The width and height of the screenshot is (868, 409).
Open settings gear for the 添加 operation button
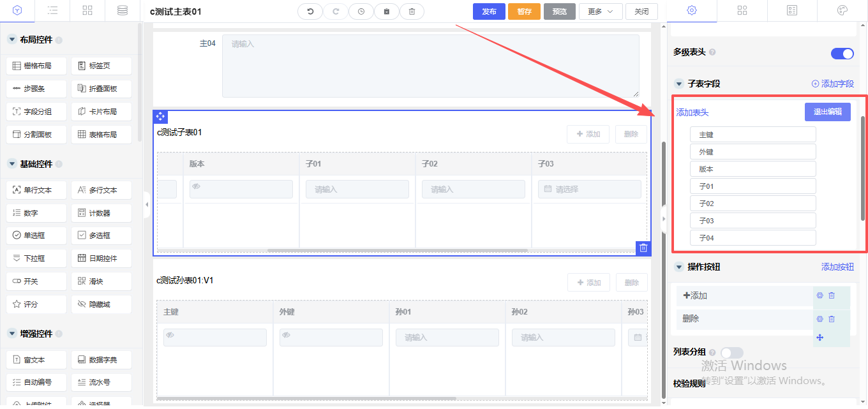819,295
